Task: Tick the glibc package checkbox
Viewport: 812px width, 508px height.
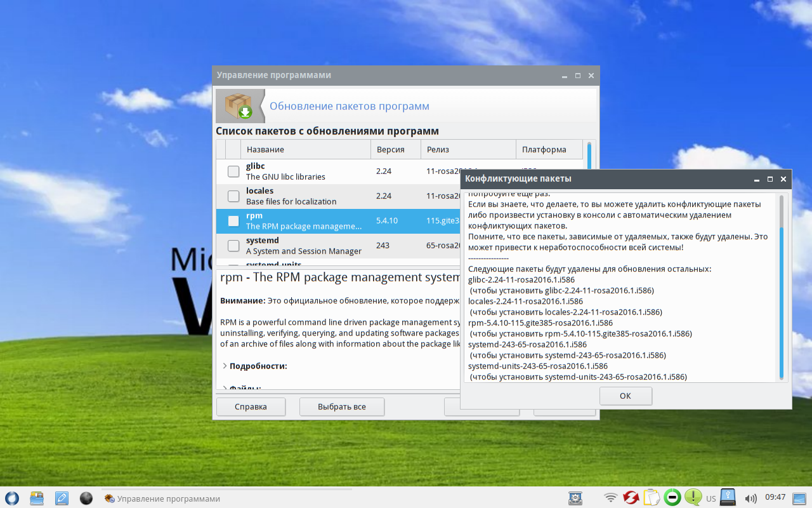Action: (233, 171)
